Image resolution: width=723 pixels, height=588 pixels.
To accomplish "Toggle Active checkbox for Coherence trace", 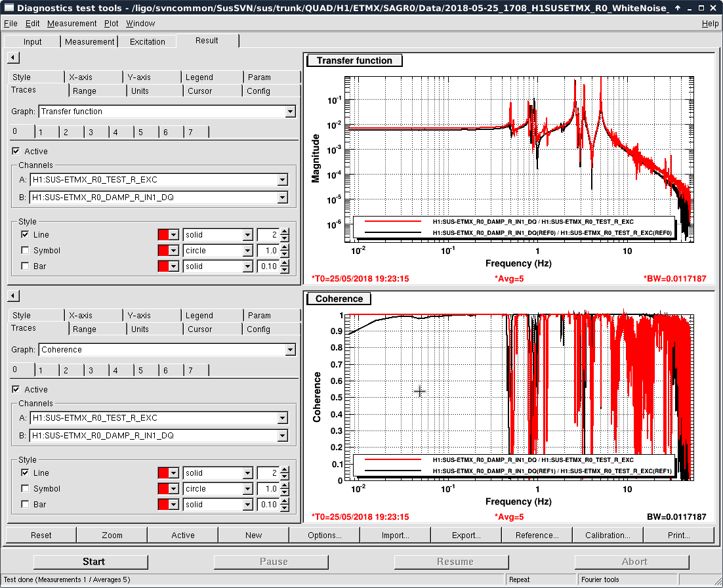I will pos(16,389).
